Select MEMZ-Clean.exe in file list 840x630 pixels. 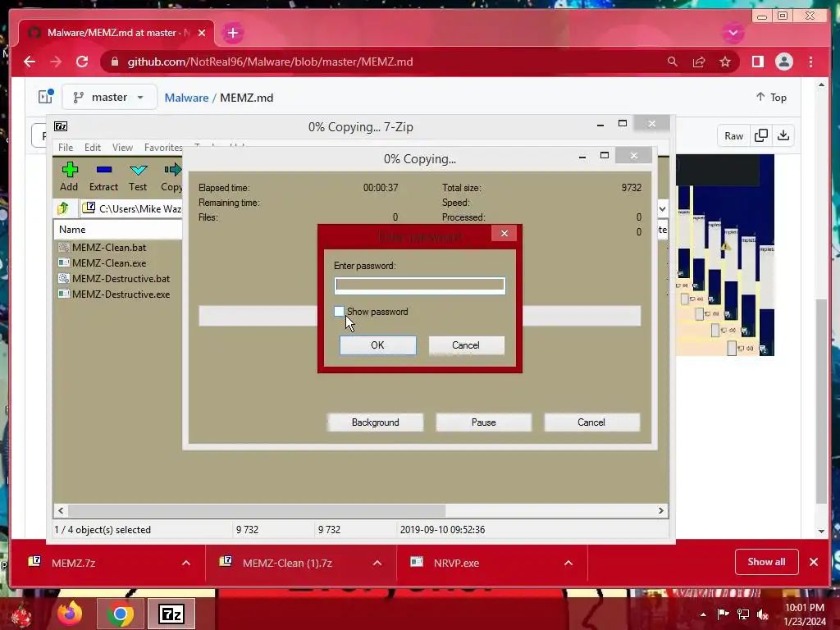(109, 263)
